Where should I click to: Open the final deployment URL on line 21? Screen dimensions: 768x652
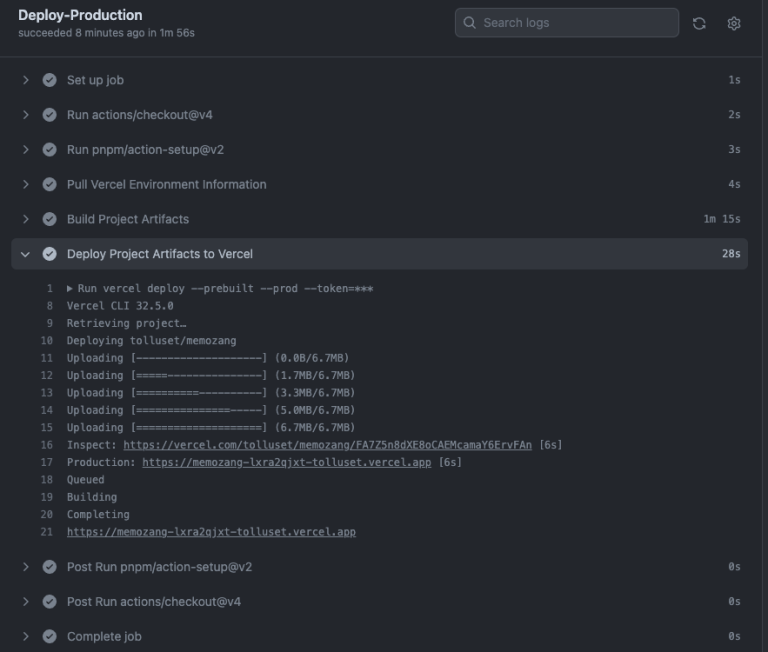tap(211, 532)
